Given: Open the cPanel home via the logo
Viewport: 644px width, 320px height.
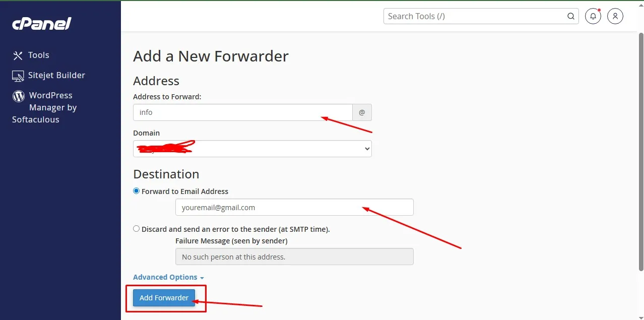Looking at the screenshot, I should click(41, 23).
